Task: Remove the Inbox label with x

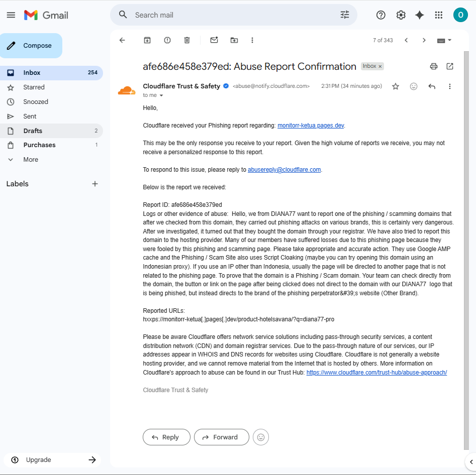Action: [x=380, y=66]
